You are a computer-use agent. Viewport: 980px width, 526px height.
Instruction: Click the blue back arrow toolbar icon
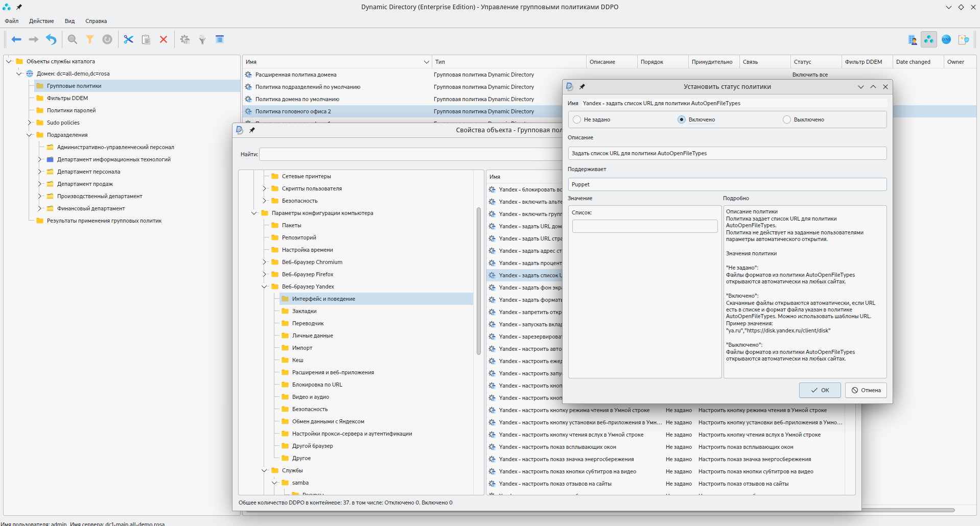(x=16, y=39)
